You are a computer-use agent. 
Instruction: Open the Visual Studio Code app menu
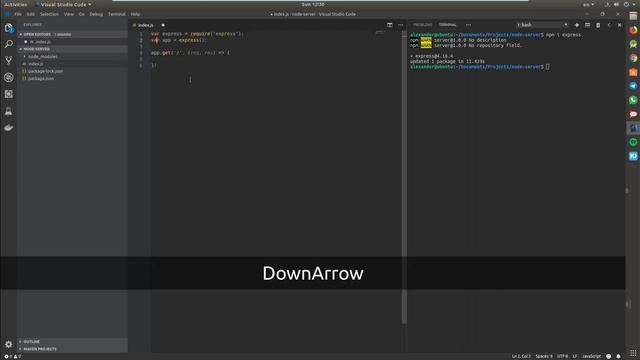63,4
